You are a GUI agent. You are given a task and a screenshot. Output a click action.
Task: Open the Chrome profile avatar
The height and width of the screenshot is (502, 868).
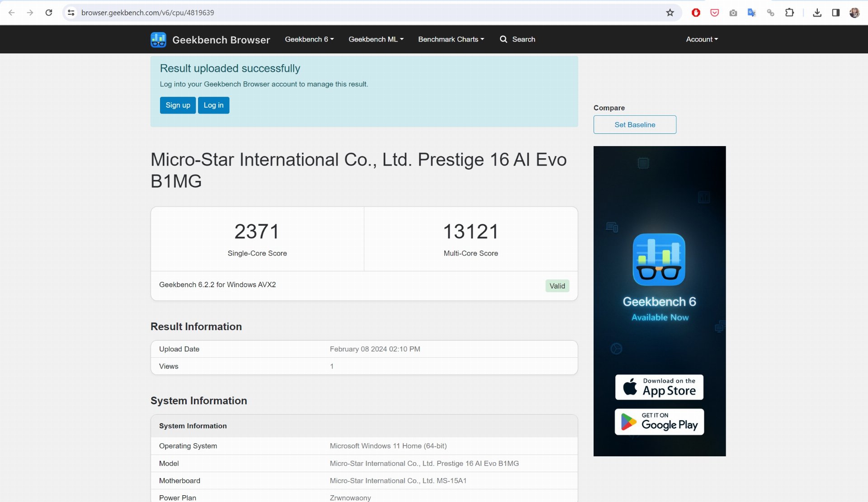point(854,13)
